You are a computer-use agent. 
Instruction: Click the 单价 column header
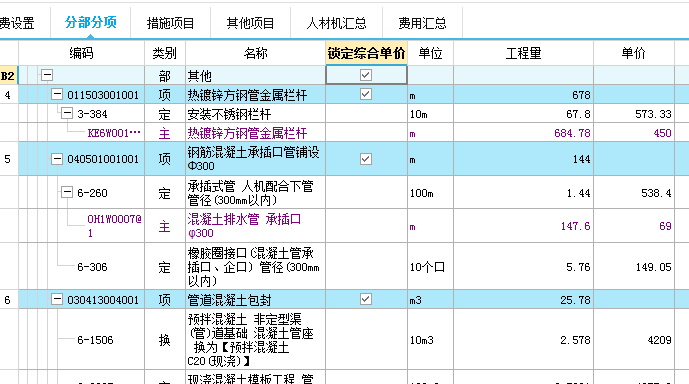click(634, 53)
